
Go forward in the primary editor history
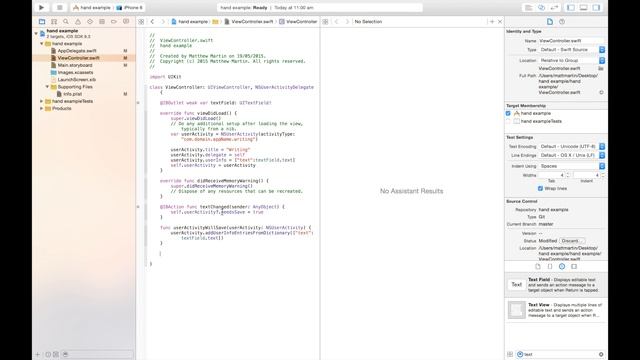coord(162,22)
